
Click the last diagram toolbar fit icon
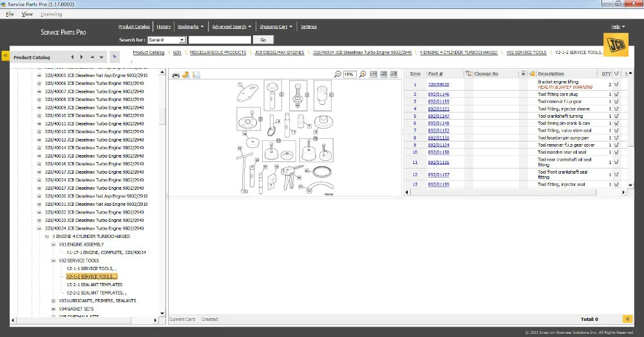pyautogui.click(x=393, y=74)
